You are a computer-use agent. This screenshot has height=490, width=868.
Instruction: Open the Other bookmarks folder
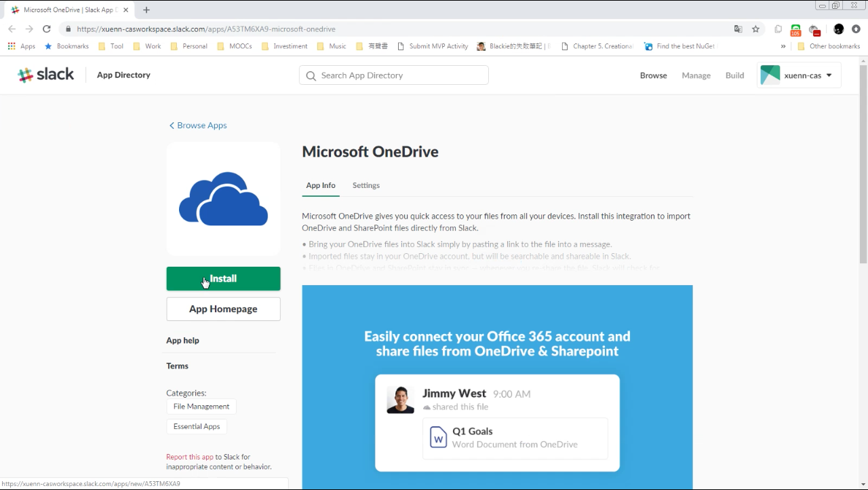click(828, 46)
